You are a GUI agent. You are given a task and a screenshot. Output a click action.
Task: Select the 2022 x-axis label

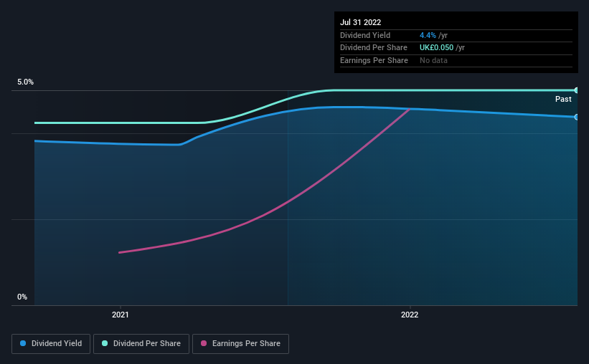click(x=410, y=315)
